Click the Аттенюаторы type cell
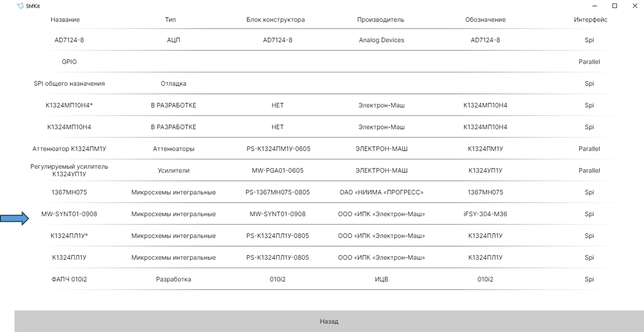 (x=173, y=149)
